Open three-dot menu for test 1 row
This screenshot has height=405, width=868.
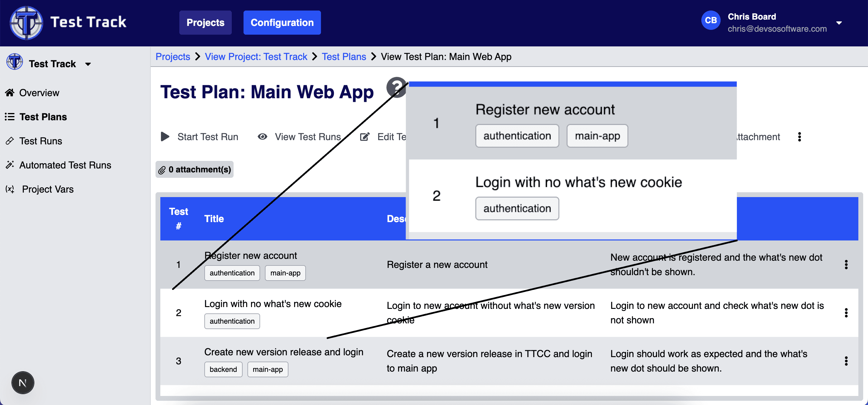click(846, 265)
